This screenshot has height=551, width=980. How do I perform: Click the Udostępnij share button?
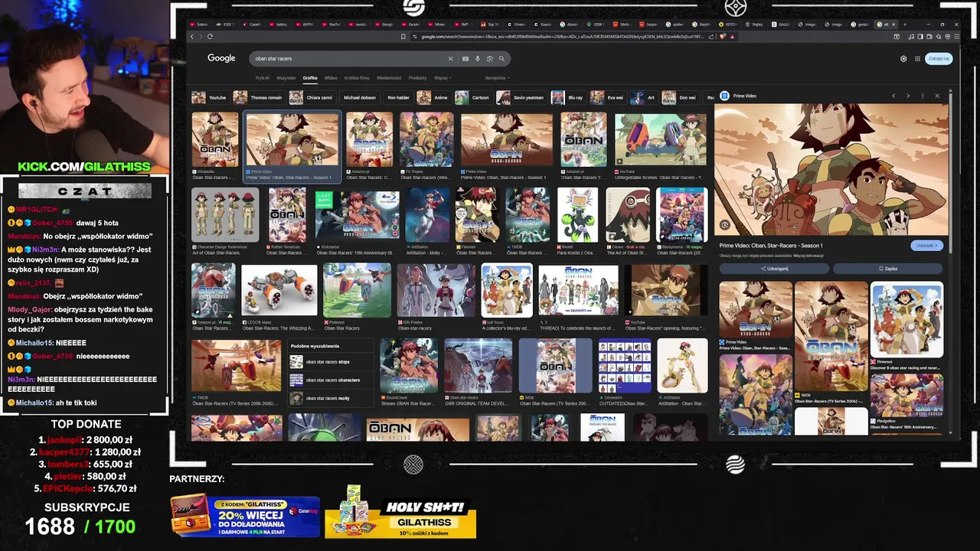[x=774, y=269]
